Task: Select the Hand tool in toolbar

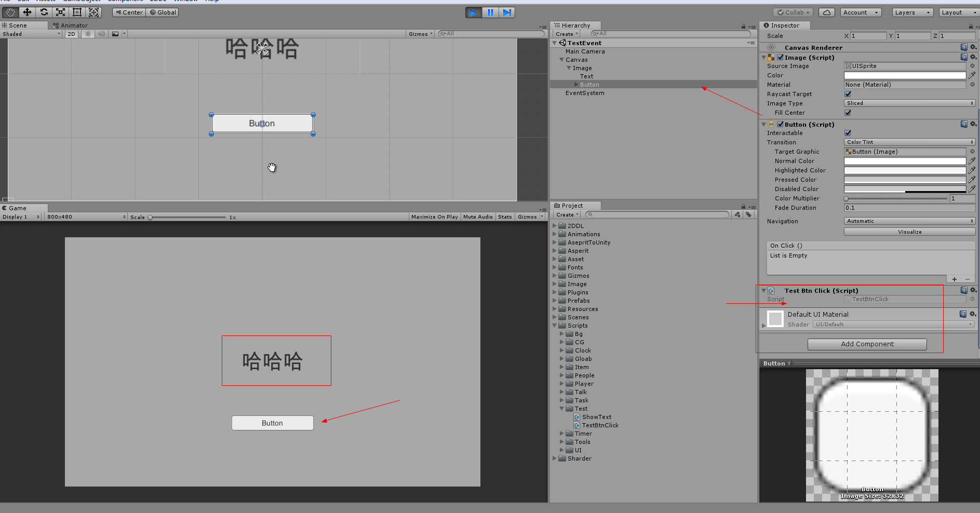Action: point(10,12)
